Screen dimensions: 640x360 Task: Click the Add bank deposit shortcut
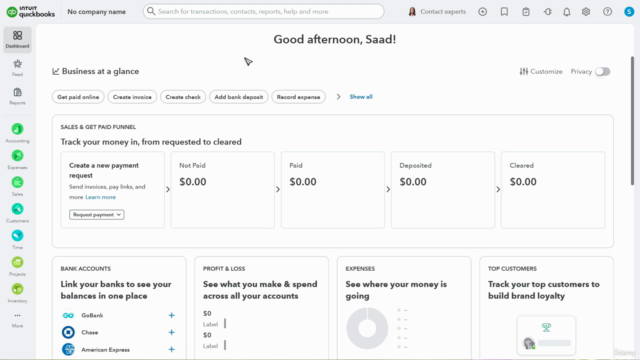[239, 97]
